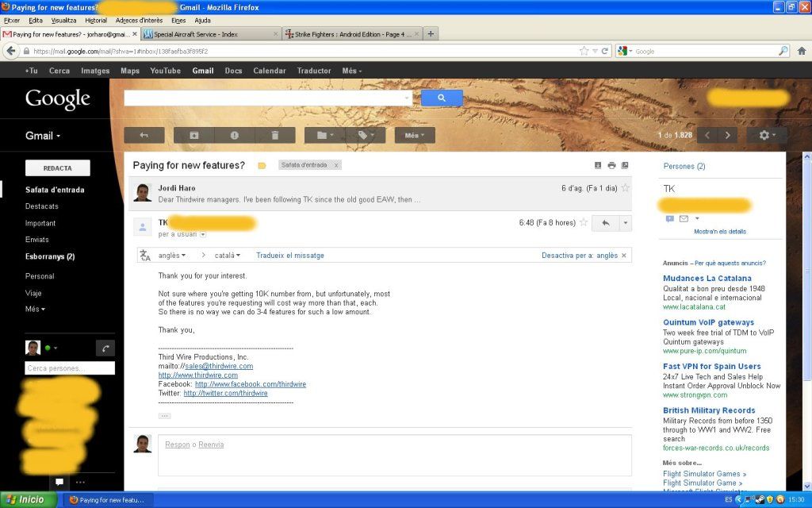Viewport: 812px width, 508px height.
Task: Click Desactiva per a: anglès
Action: (580, 255)
